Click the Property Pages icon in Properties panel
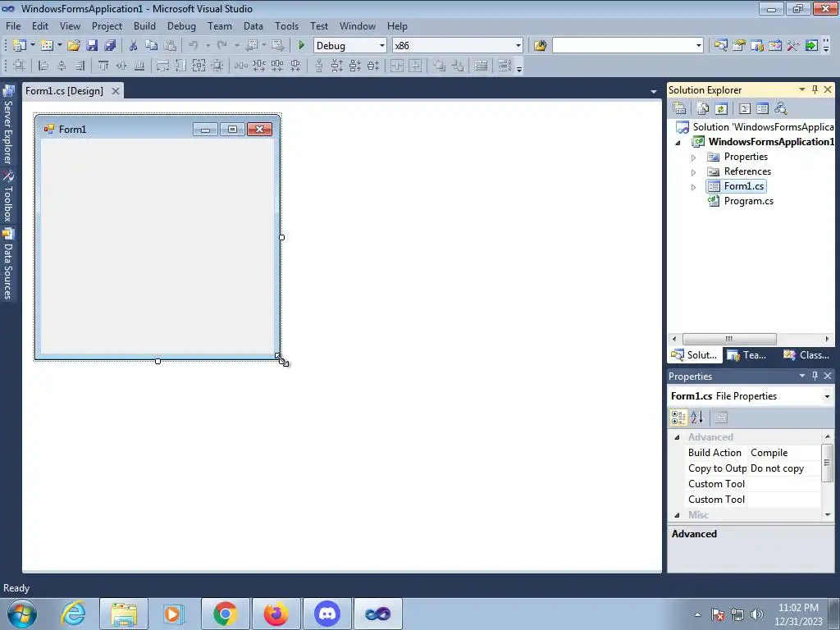Image resolution: width=840 pixels, height=630 pixels. pos(721,418)
